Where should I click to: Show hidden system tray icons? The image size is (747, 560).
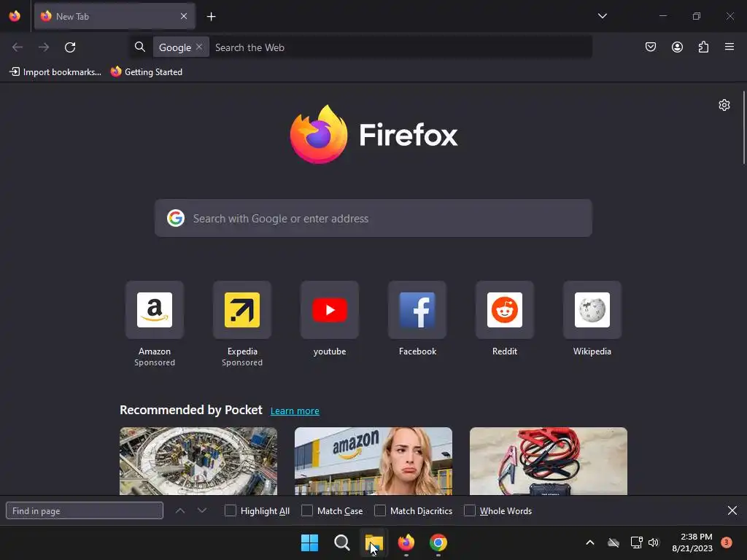(x=589, y=542)
